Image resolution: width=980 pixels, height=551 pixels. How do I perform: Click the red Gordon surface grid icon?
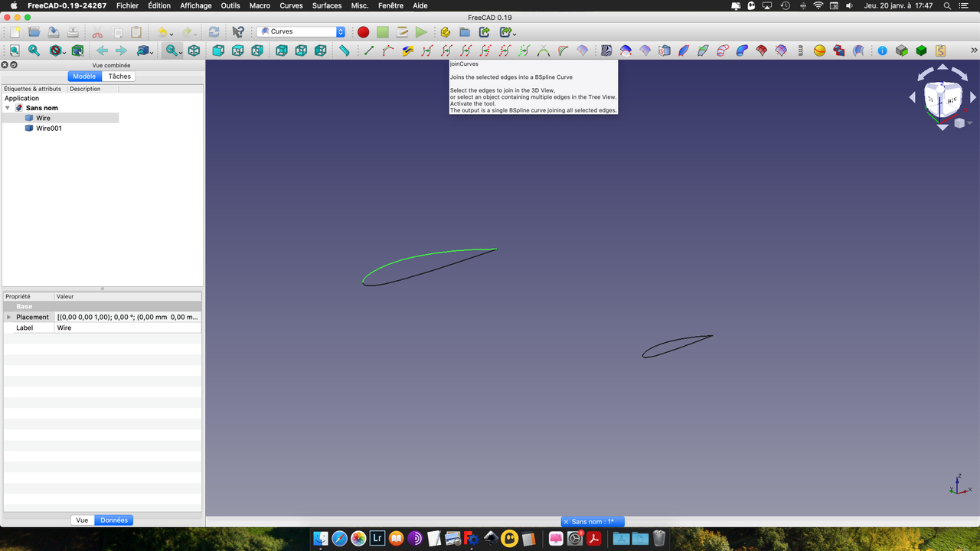coord(761,51)
